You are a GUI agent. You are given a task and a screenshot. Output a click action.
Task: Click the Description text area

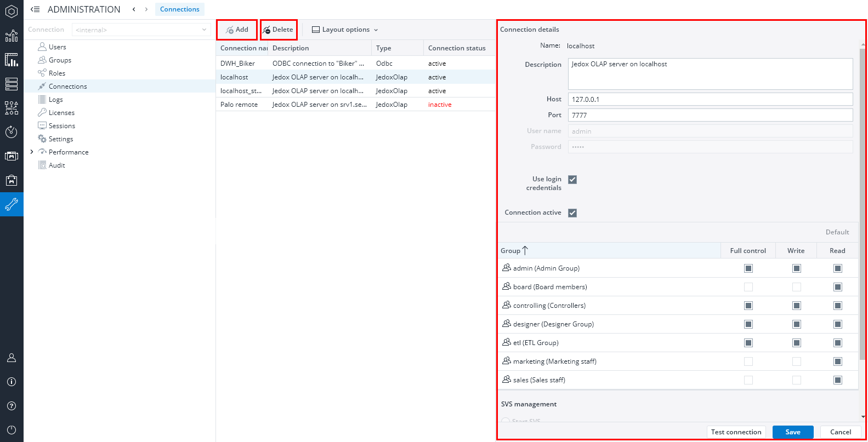tap(711, 74)
